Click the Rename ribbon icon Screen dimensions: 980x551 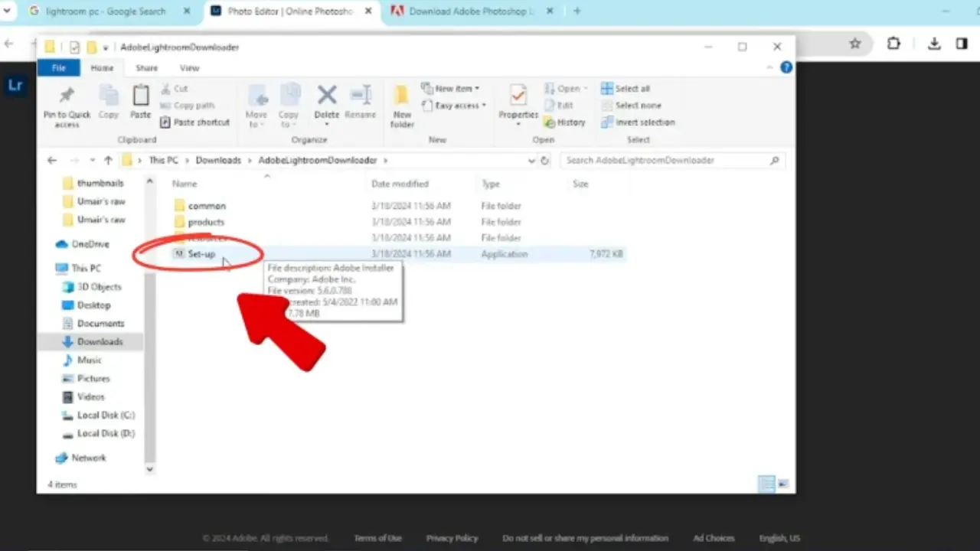(361, 102)
